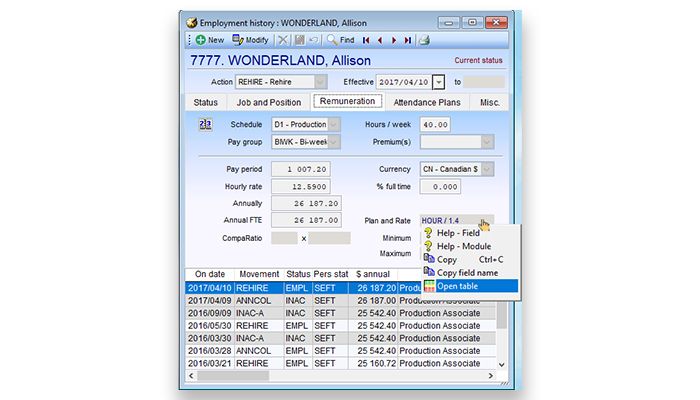Click the Modify toolbar button
This screenshot has width=700, height=400.
click(x=250, y=40)
